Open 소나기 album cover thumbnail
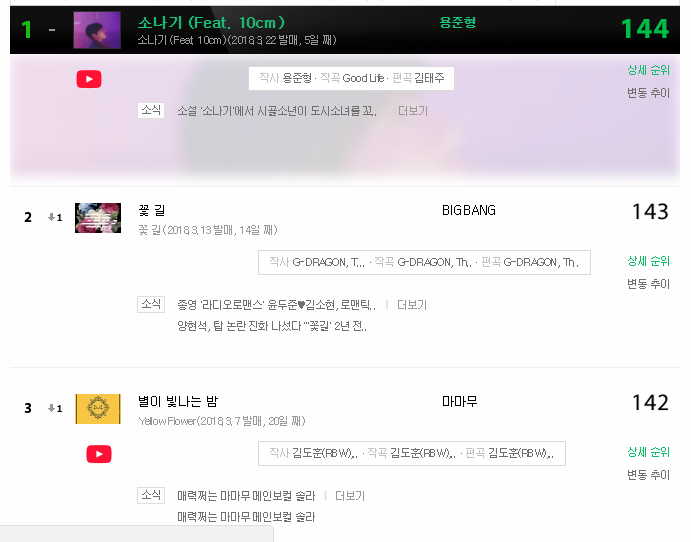The width and height of the screenshot is (691, 542). tap(97, 30)
